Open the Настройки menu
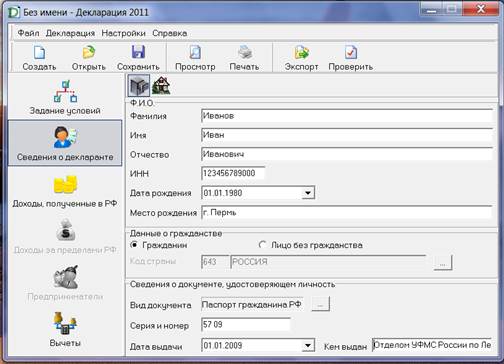 coord(123,33)
